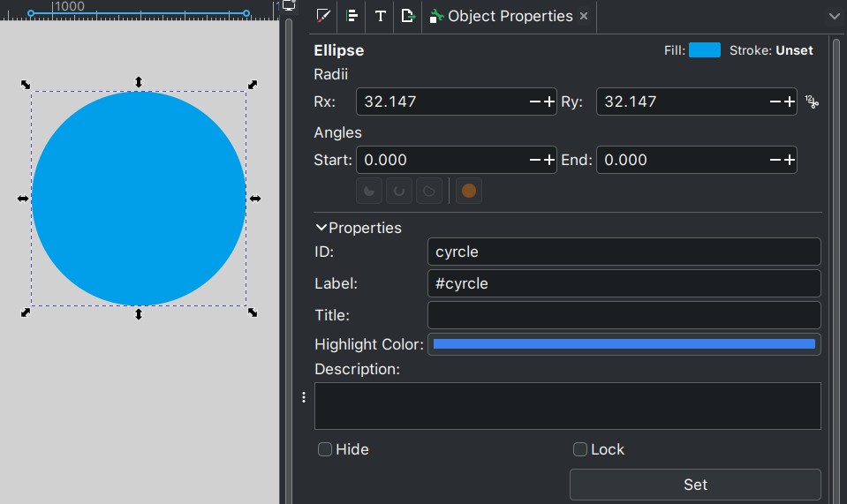Make the ellipse whole button
847x504 pixels.
tap(469, 191)
